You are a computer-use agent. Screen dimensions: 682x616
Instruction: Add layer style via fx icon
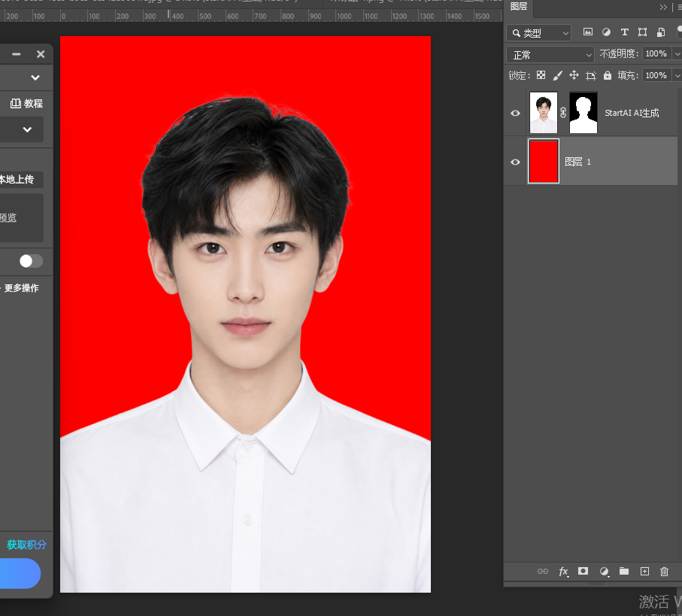pos(563,571)
